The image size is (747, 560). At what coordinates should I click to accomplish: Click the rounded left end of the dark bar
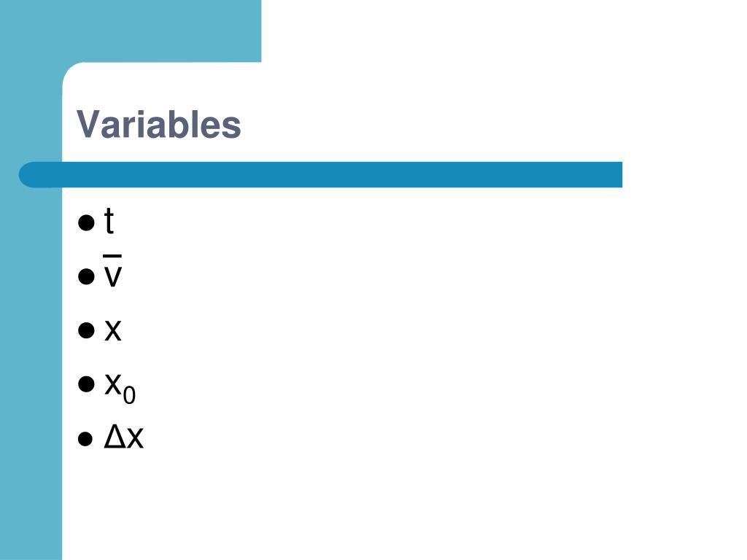pyautogui.click(x=29, y=175)
